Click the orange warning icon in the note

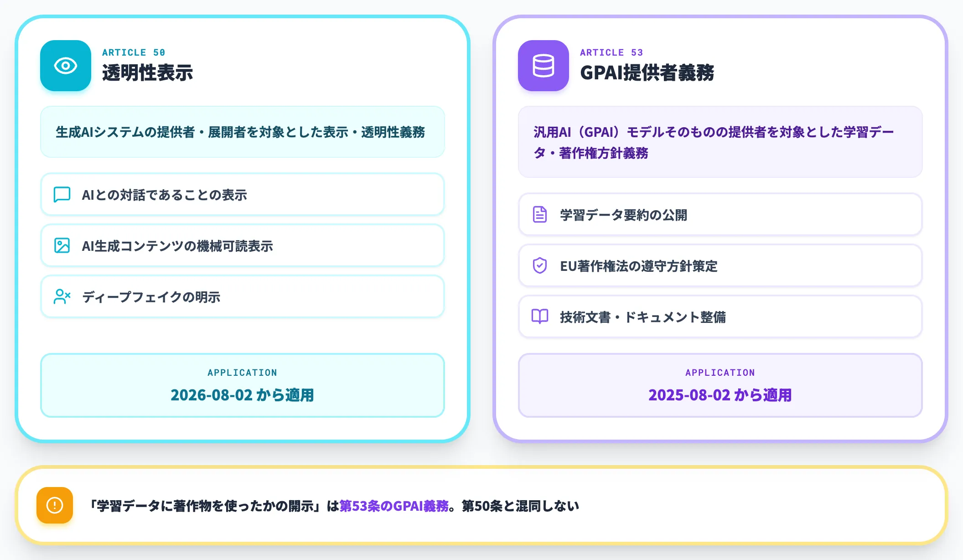click(55, 505)
